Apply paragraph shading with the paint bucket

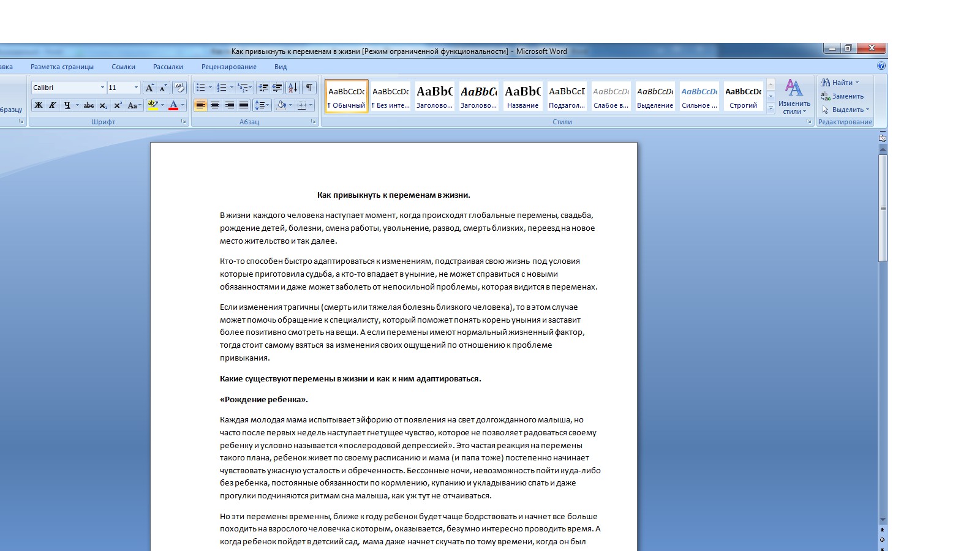pos(281,105)
